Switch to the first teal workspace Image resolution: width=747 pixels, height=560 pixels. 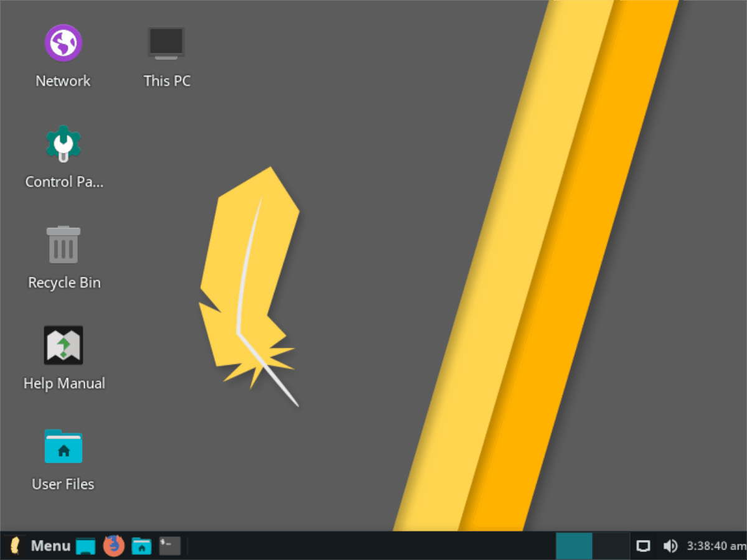click(x=574, y=546)
